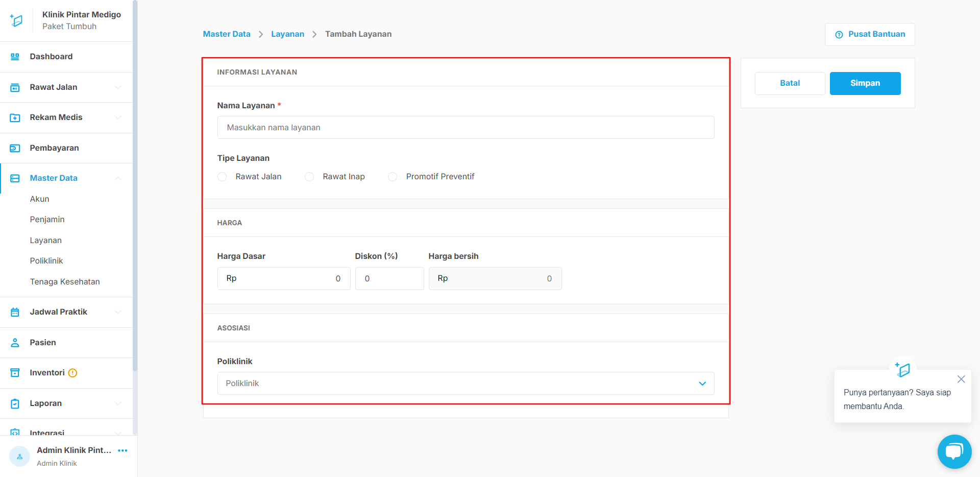
Task: Focus the Nama Layanan input field
Action: (465, 128)
